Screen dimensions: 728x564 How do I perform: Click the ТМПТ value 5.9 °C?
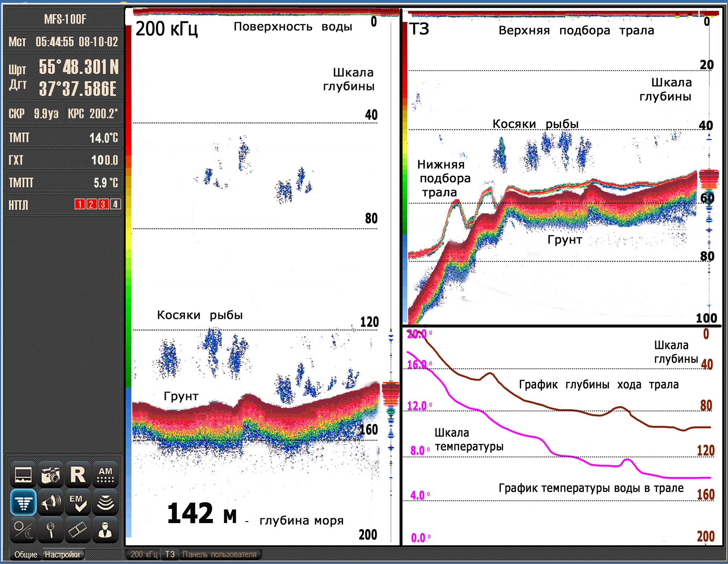point(106,182)
